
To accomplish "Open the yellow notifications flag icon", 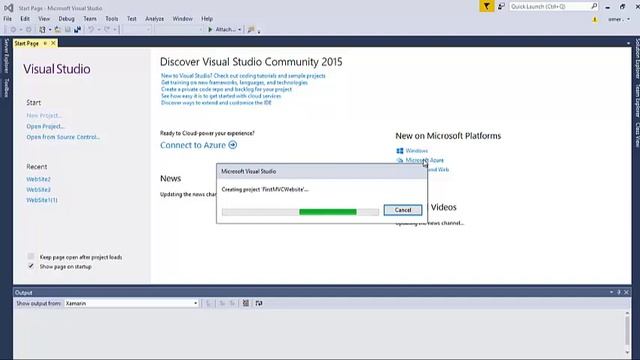I will [x=487, y=6].
